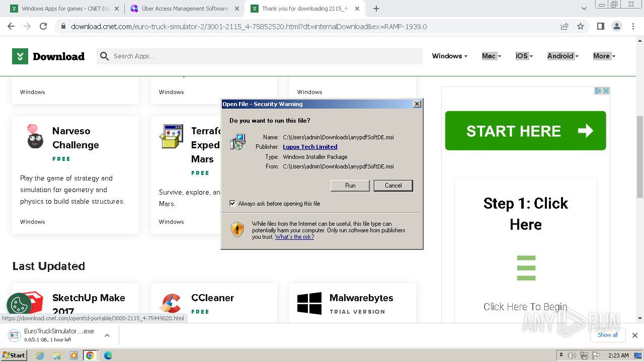
Task: Expand the Windows navigation menu
Action: [449, 56]
